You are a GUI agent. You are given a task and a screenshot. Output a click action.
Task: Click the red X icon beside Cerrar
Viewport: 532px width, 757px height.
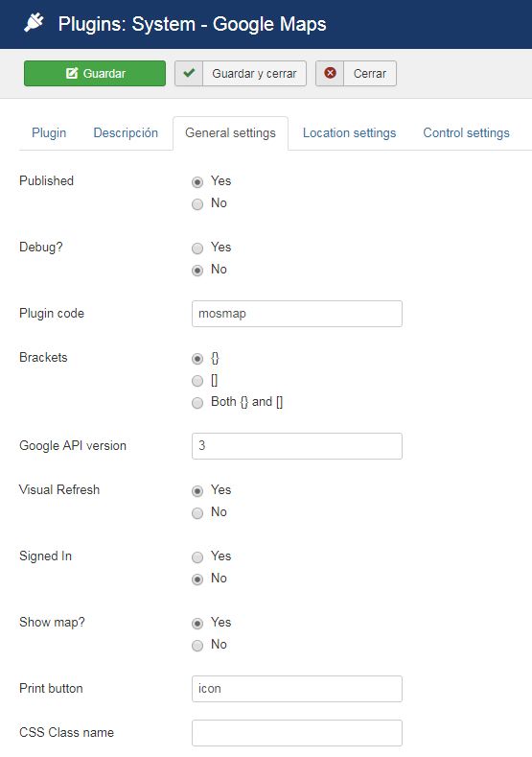pos(330,73)
